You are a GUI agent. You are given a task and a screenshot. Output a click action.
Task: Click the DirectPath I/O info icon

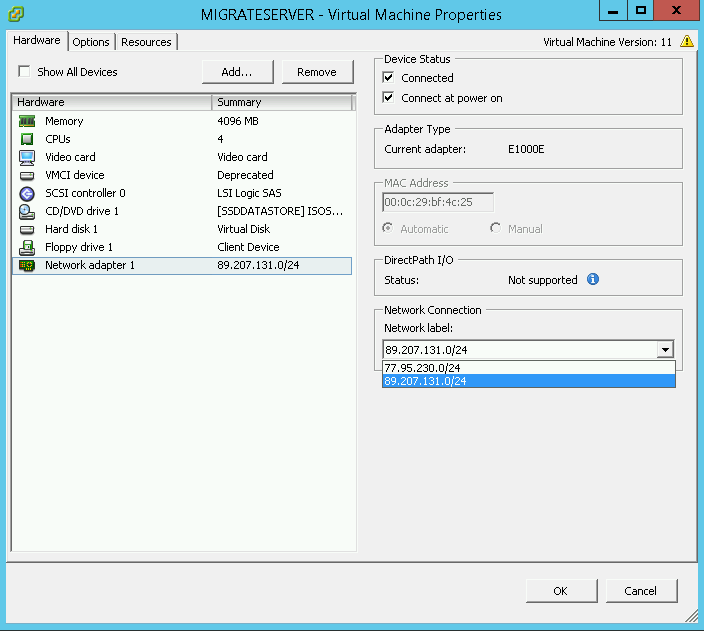pyautogui.click(x=593, y=280)
